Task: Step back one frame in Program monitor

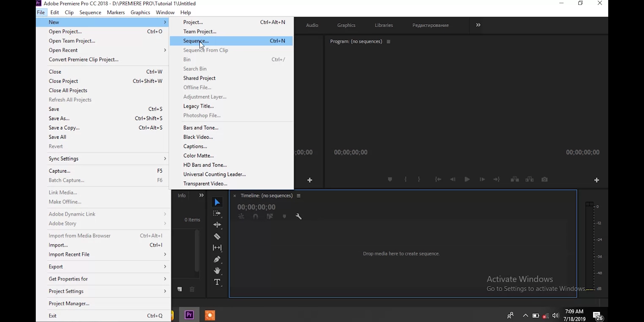Action: [453, 179]
